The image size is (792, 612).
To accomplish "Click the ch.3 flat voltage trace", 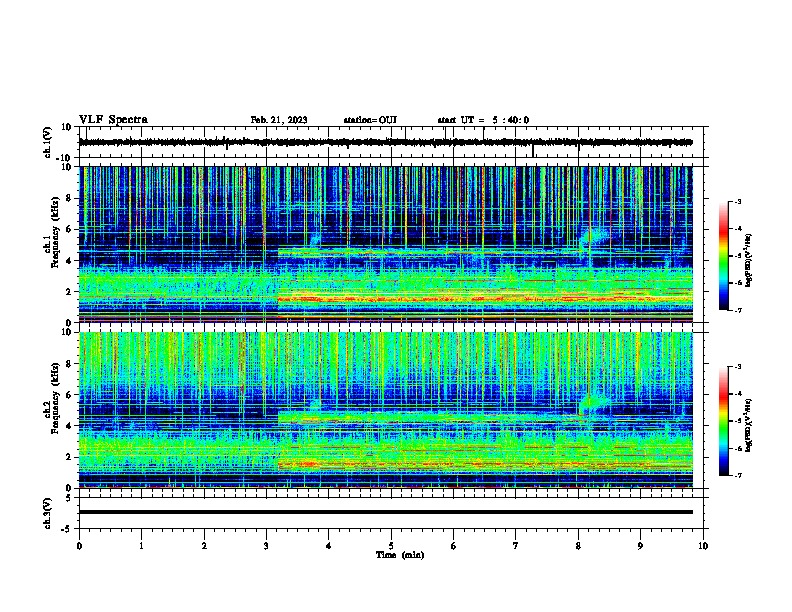I will pyautogui.click(x=385, y=512).
